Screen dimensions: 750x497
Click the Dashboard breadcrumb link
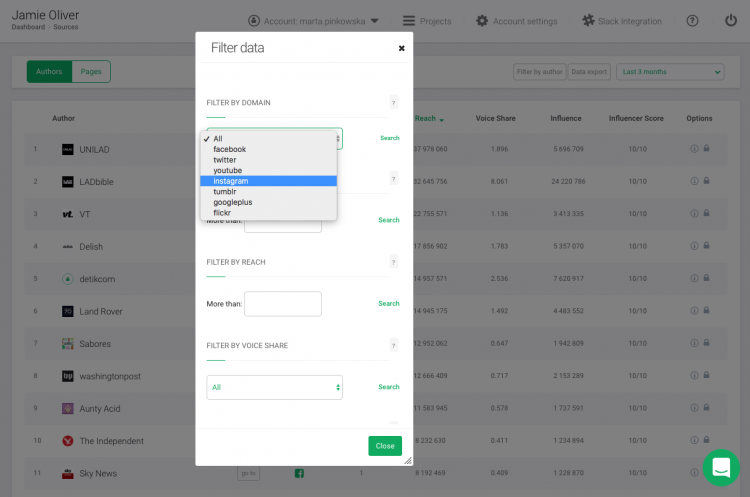(x=28, y=27)
